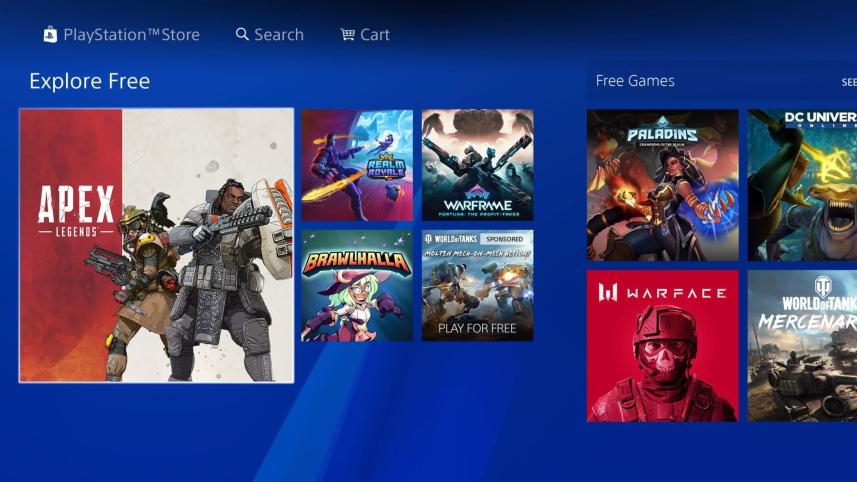This screenshot has height=482, width=857.
Task: Open the large Apex Legends featured tile
Action: (x=157, y=245)
